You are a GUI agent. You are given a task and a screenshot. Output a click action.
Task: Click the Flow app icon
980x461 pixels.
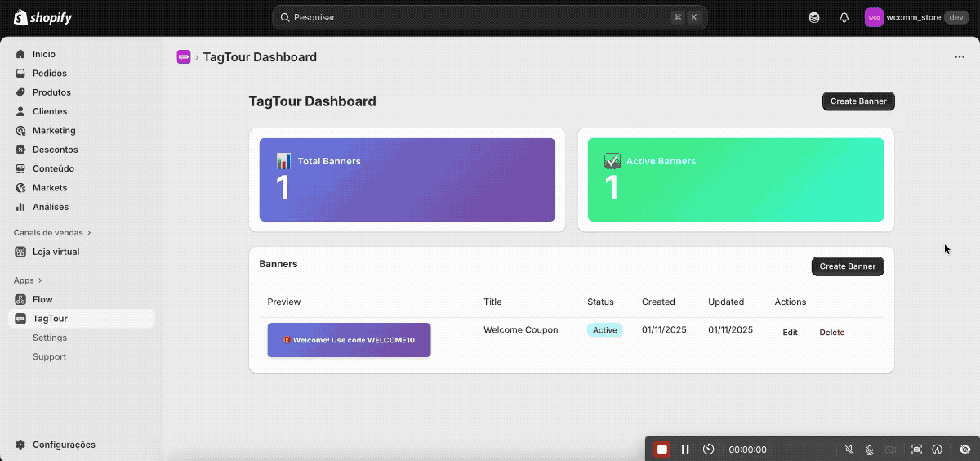click(x=20, y=299)
